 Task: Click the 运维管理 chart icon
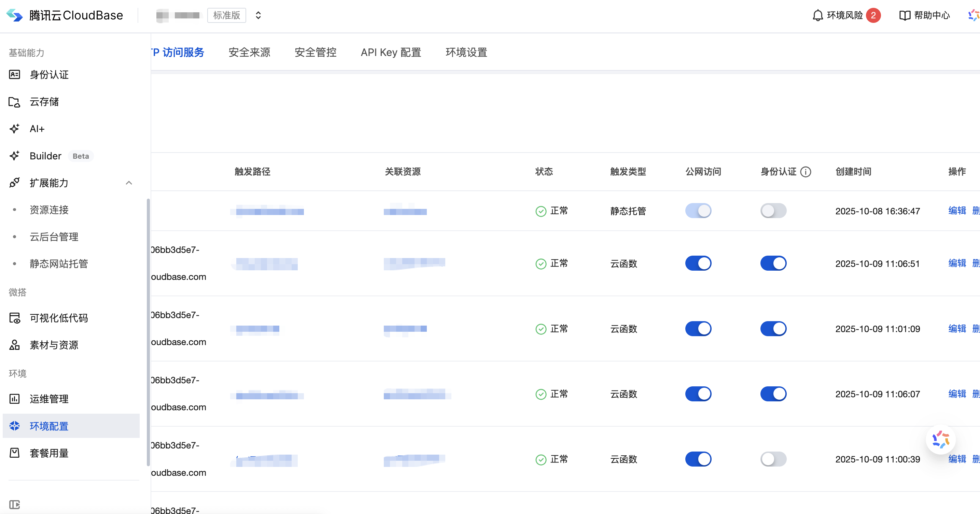coord(14,399)
